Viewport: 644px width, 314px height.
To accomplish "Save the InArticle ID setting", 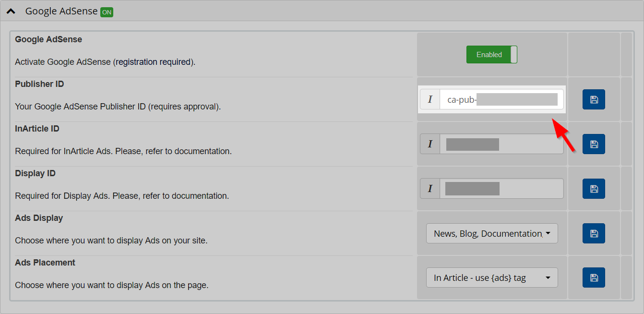I will pyautogui.click(x=594, y=144).
